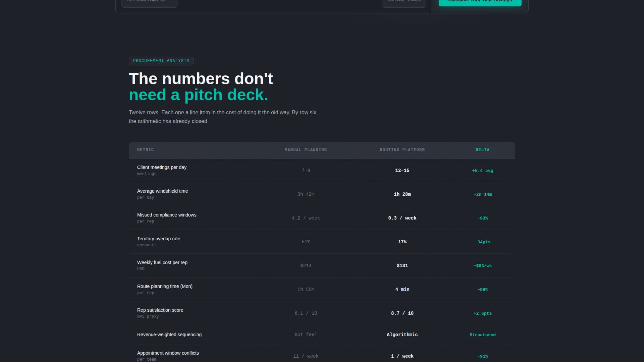Image resolution: width=644 pixels, height=362 pixels.
Task: Select the Average windshield time row
Action: pos(322,194)
